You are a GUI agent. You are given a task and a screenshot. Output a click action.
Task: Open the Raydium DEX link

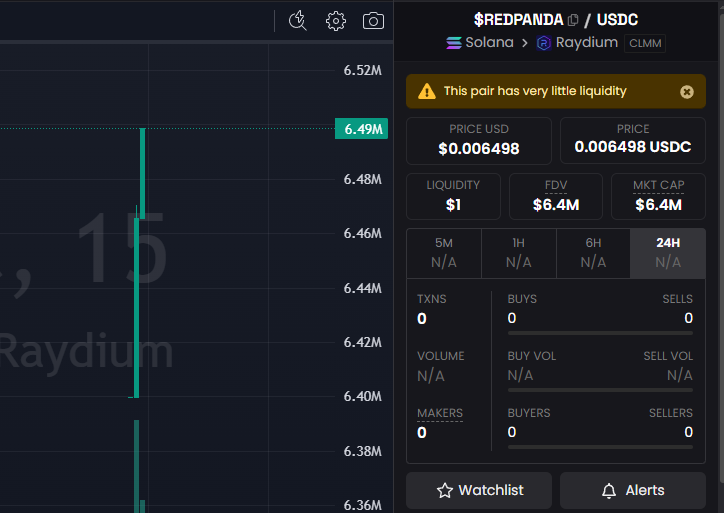coord(577,42)
